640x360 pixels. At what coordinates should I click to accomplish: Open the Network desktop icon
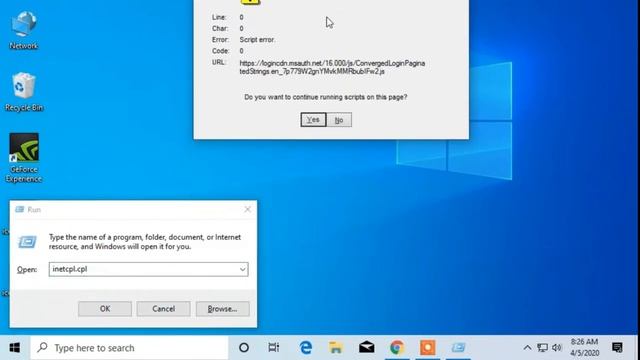[24, 31]
